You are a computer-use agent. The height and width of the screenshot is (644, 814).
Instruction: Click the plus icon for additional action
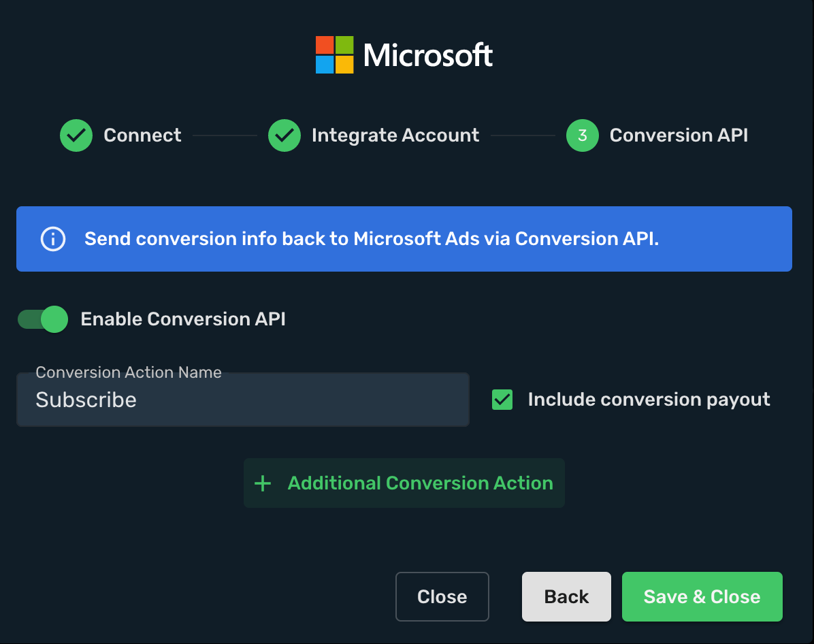[263, 483]
